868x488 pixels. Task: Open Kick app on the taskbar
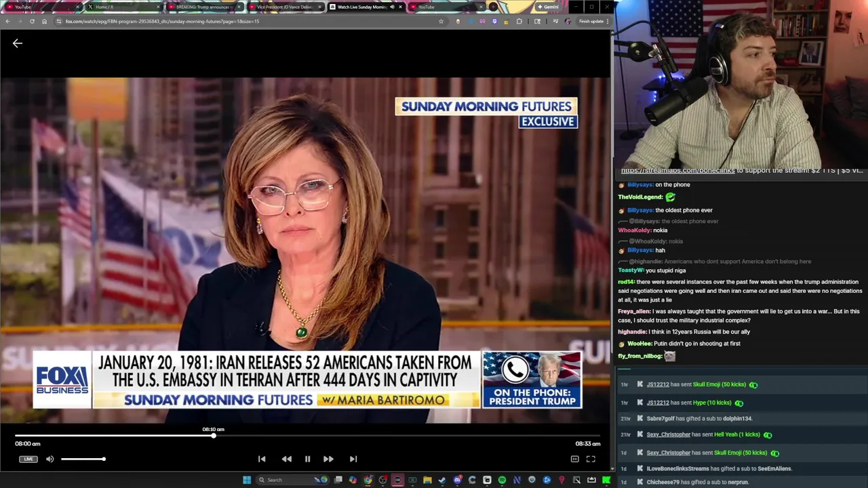pos(606,480)
